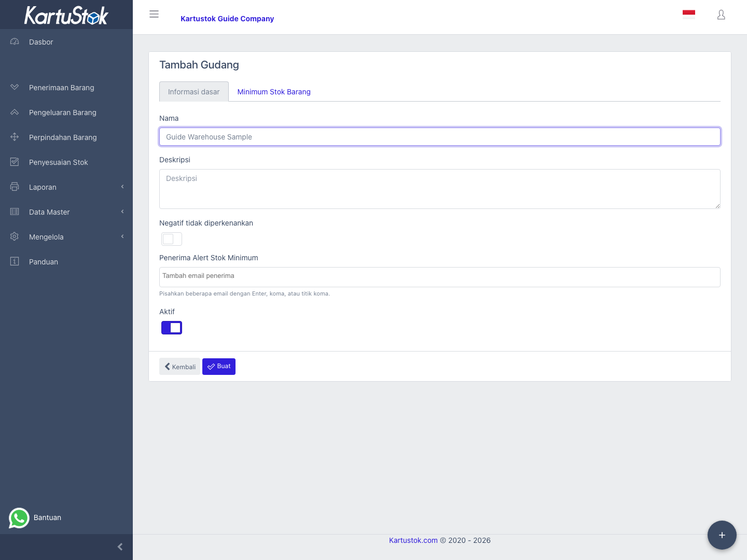Click the Penyesuaian Stok checklist icon
747x560 pixels.
point(15,162)
